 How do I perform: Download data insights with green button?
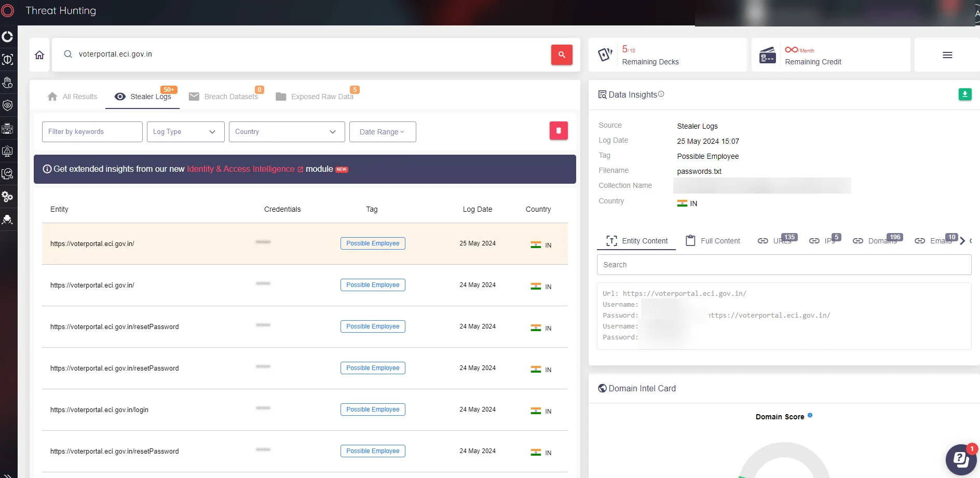click(965, 94)
